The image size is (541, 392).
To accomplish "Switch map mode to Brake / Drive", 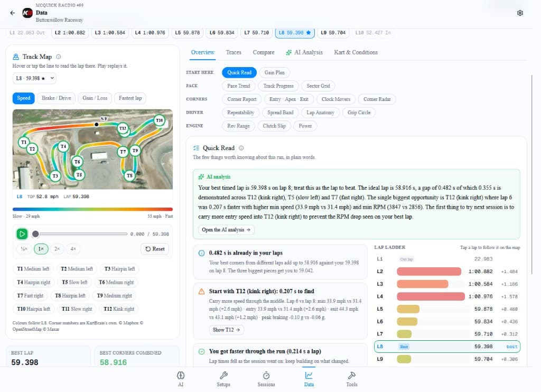I will [x=56, y=98].
